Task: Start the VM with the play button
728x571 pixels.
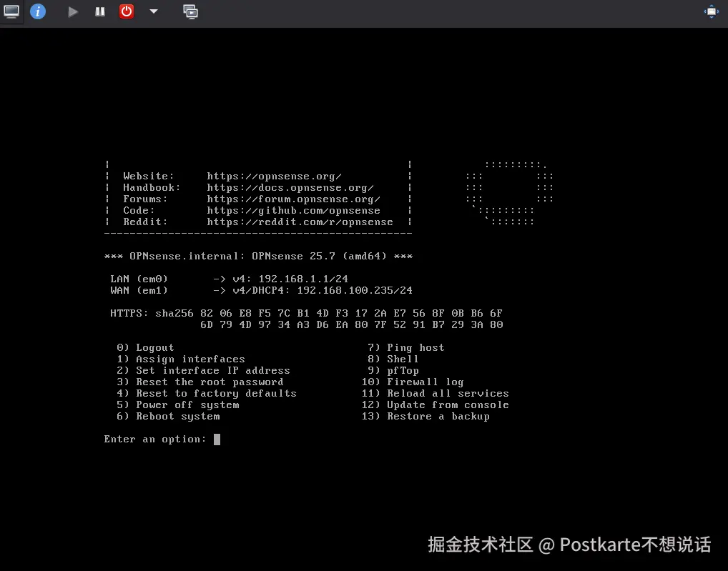Action: pyautogui.click(x=73, y=11)
